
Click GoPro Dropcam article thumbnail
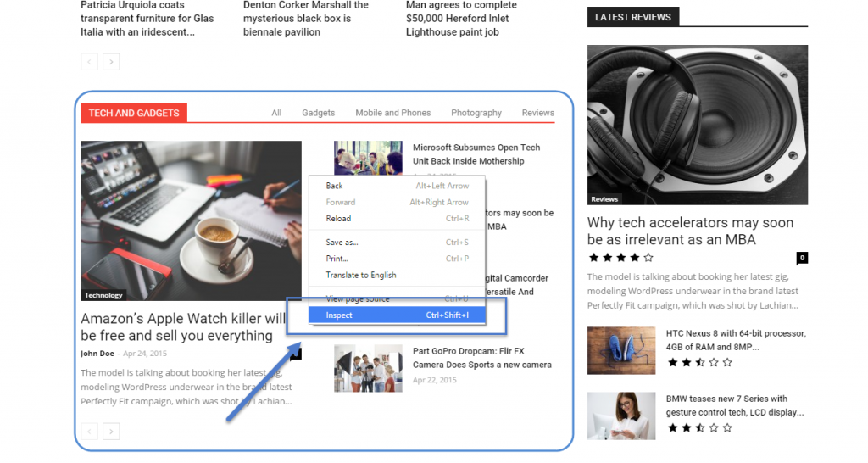(368, 368)
